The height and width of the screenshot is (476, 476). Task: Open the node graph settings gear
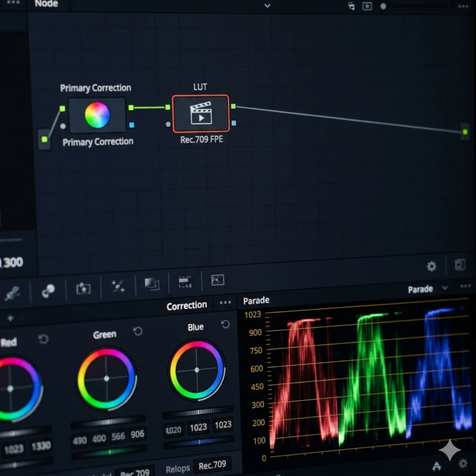[431, 266]
